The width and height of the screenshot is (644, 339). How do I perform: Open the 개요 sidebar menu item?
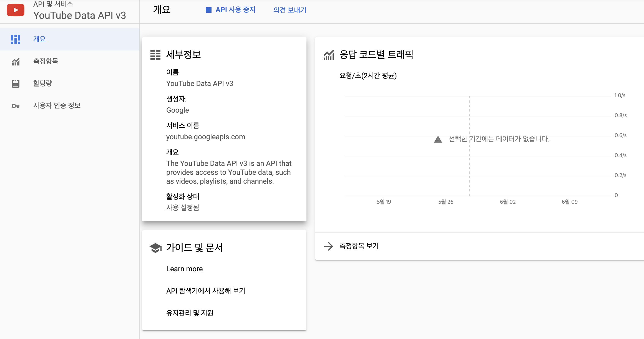(39, 39)
